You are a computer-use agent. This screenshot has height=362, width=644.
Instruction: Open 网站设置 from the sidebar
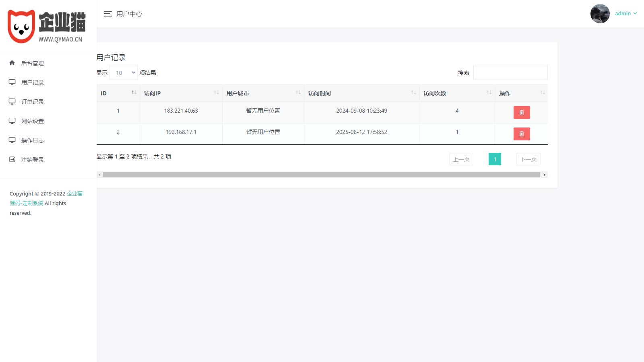pyautogui.click(x=32, y=121)
